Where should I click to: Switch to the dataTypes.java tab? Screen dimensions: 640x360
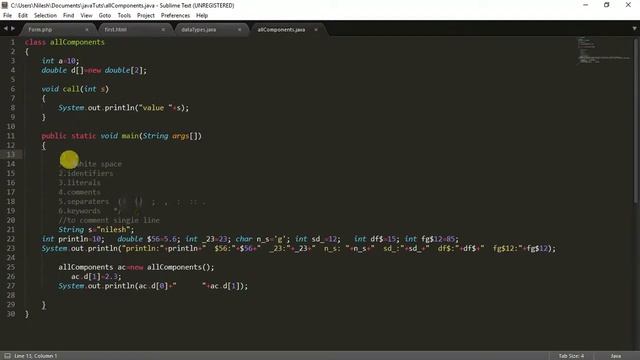pos(207,29)
